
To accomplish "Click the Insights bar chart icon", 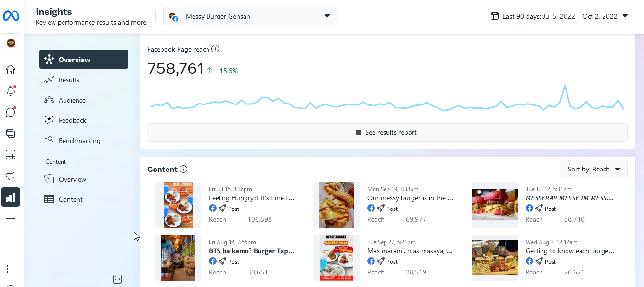I will (11, 197).
